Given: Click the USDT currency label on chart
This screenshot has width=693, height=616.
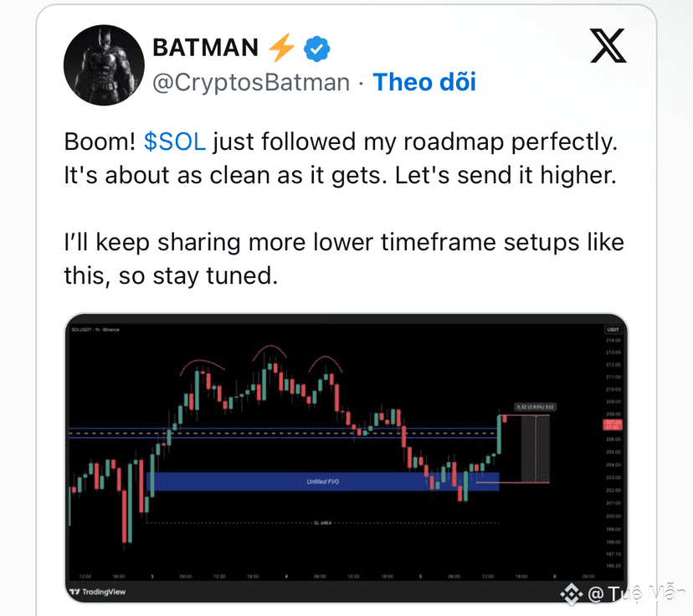Looking at the screenshot, I should tap(613, 330).
